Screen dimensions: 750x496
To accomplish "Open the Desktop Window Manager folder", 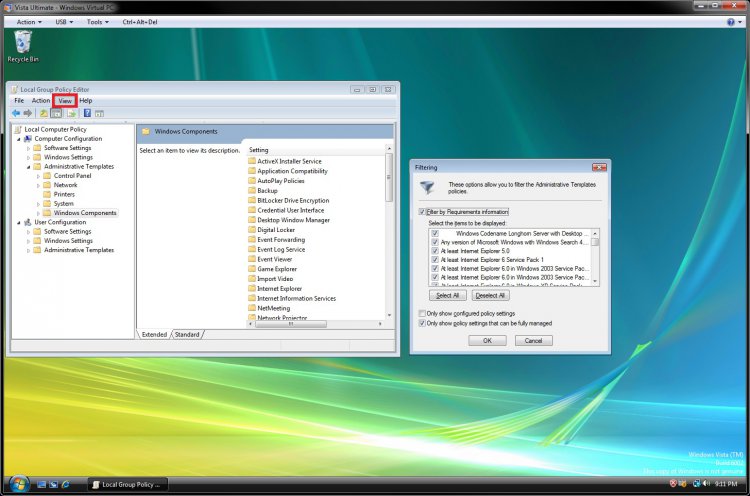I will tap(289, 220).
